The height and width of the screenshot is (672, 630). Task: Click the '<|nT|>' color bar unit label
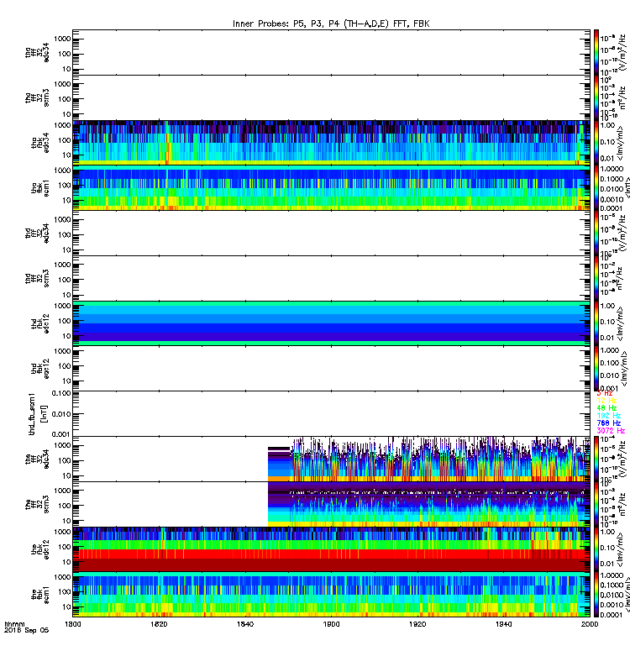pos(627,187)
